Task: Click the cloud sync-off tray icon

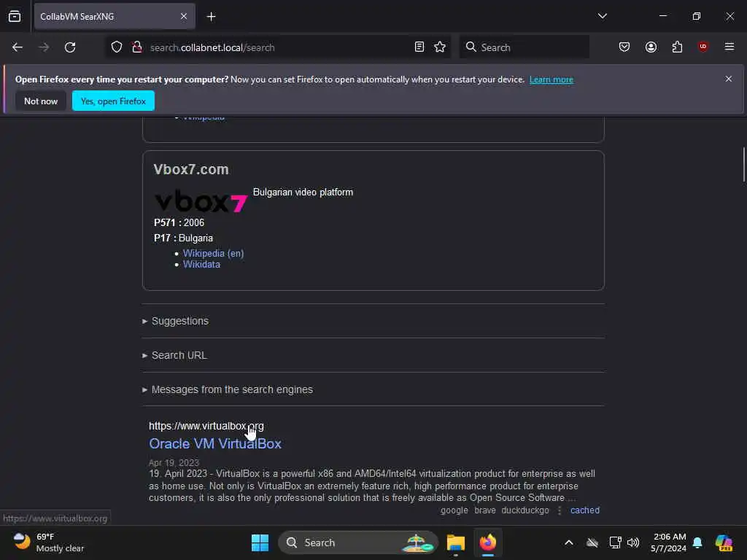Action: point(592,542)
